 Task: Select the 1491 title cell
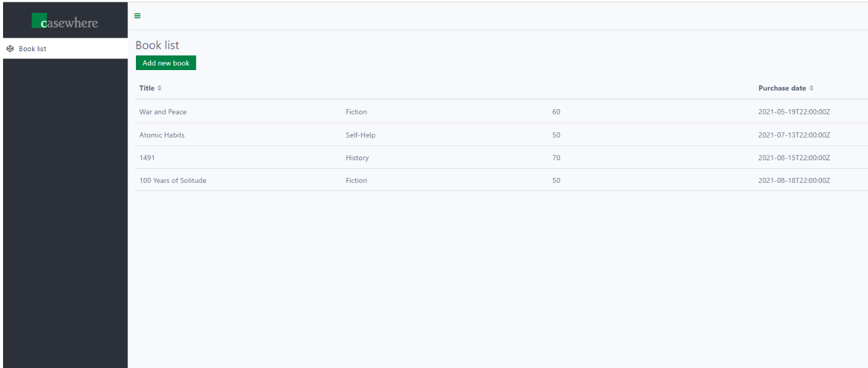tap(147, 158)
